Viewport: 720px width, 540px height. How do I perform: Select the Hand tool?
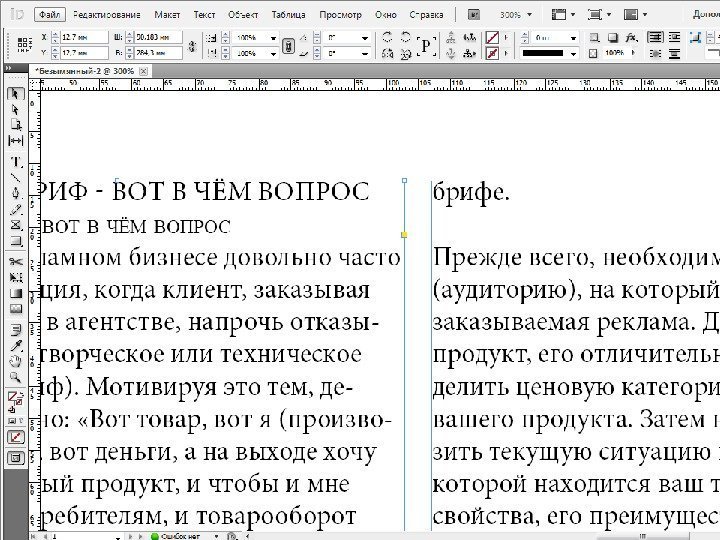pos(16,361)
